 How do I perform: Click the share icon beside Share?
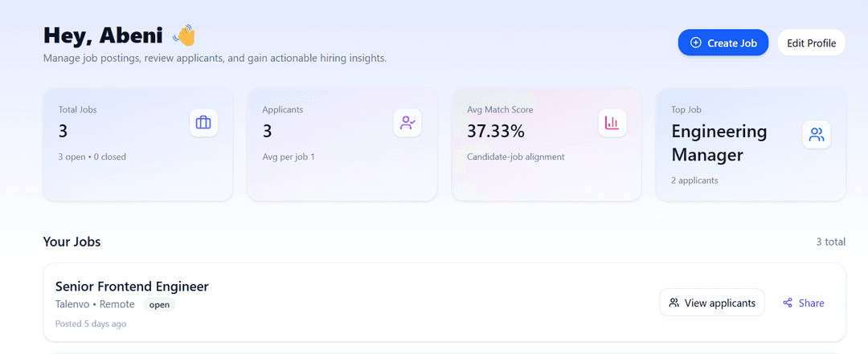788,303
